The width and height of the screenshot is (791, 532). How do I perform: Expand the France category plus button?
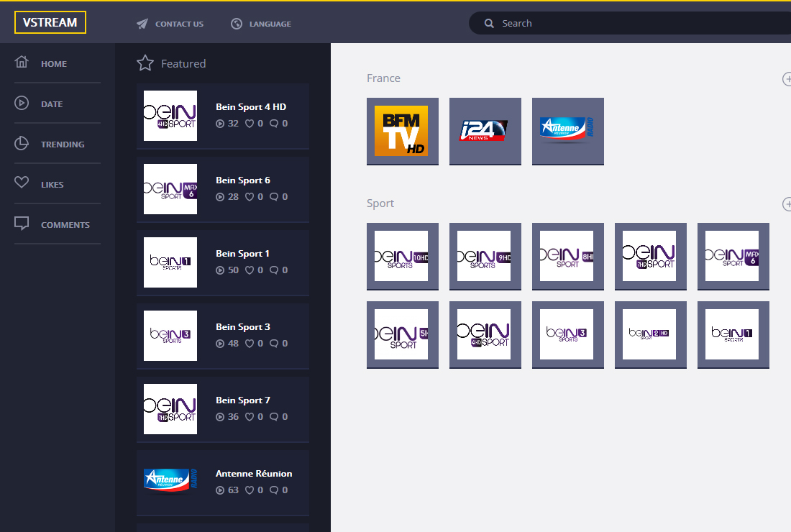click(787, 78)
